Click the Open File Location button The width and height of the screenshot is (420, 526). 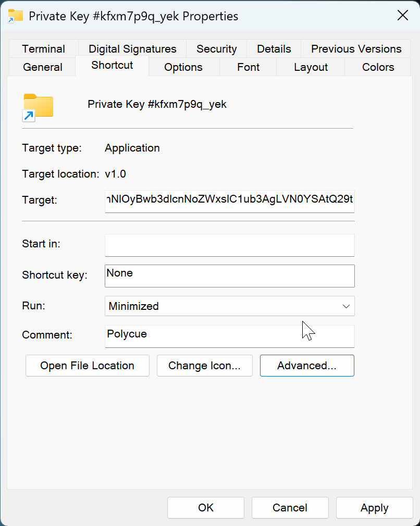(87, 366)
